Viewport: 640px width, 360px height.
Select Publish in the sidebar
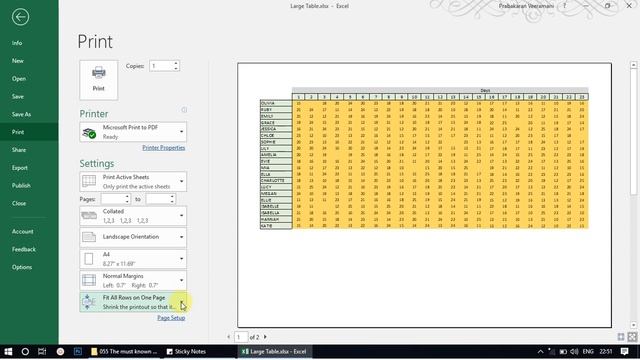coord(21,185)
